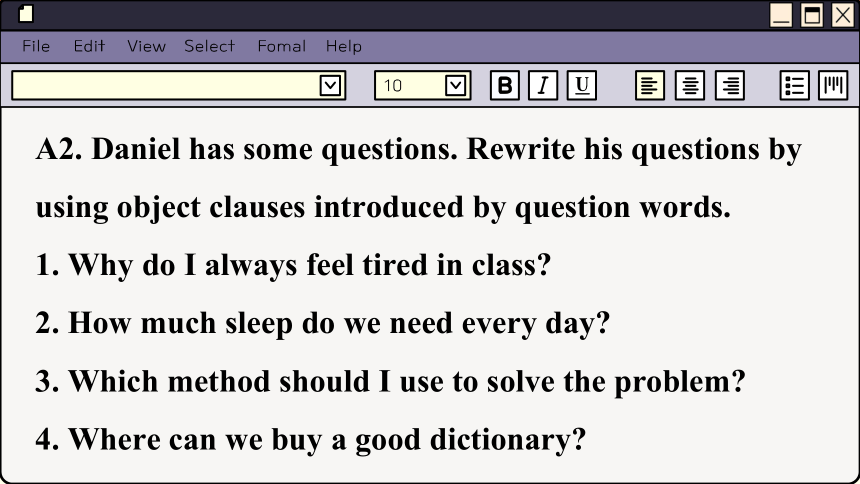Open the Select menu
The image size is (860, 484).
tap(210, 46)
